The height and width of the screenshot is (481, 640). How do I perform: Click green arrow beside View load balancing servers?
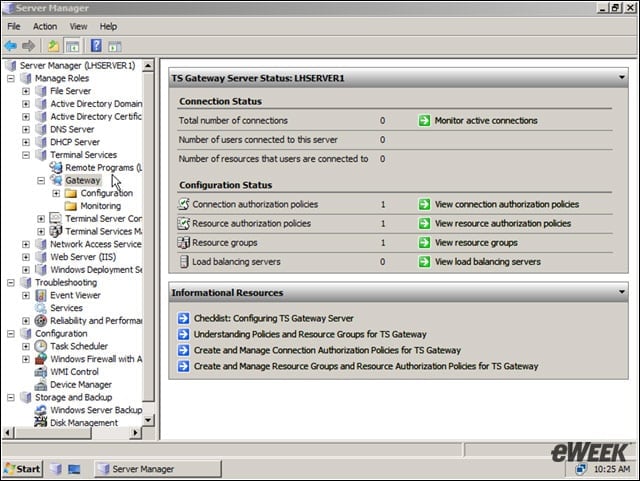tap(424, 262)
